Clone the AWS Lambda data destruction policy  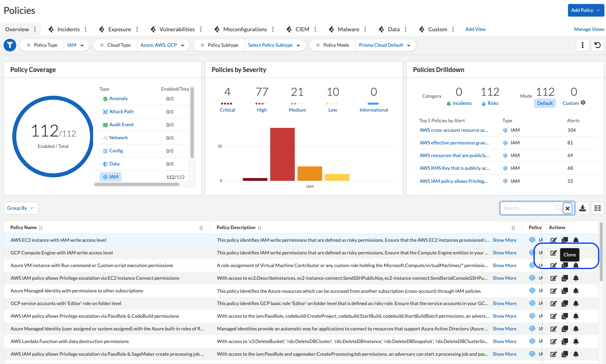(565, 341)
